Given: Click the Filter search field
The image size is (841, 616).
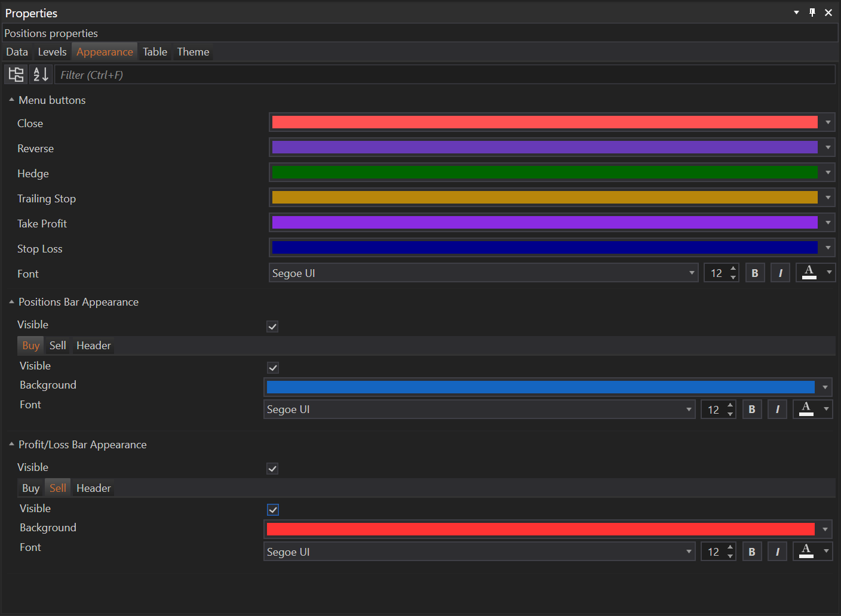Looking at the screenshot, I should [x=444, y=75].
